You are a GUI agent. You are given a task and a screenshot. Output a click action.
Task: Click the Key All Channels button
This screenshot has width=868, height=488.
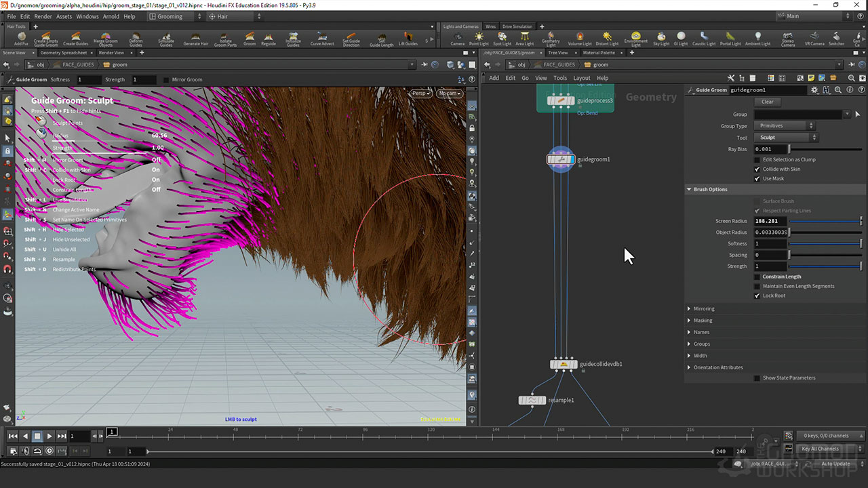click(821, 449)
